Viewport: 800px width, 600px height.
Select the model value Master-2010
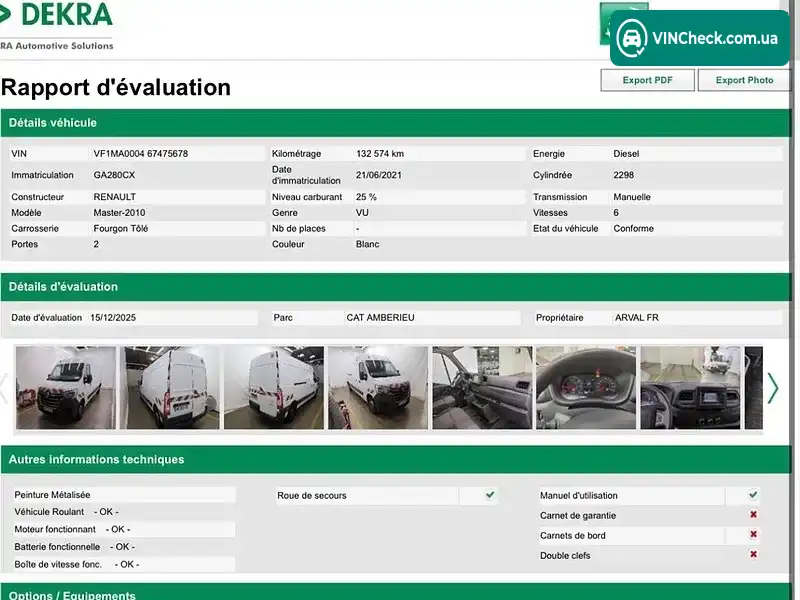(119, 213)
